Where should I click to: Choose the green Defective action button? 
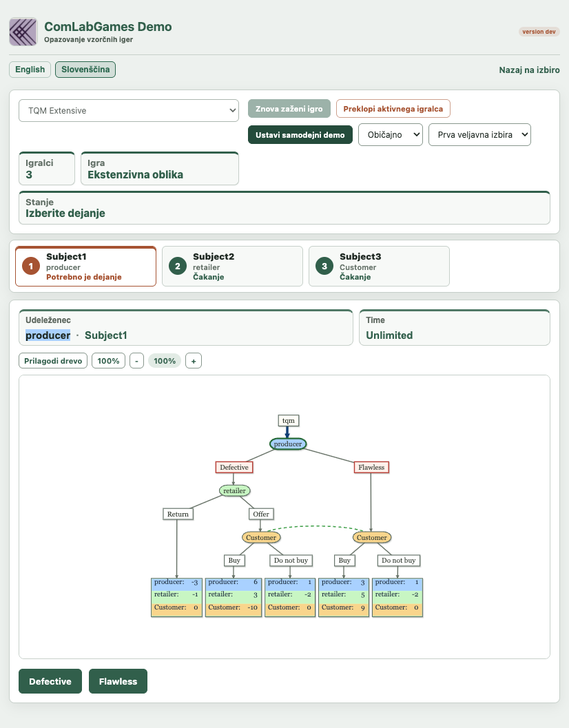50,681
